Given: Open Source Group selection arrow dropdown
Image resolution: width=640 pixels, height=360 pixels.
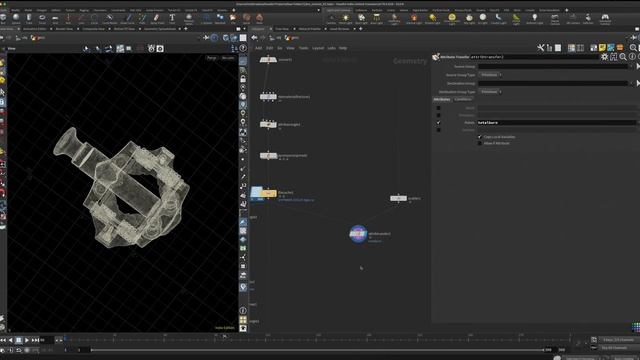Looking at the screenshot, I should click(631, 66).
